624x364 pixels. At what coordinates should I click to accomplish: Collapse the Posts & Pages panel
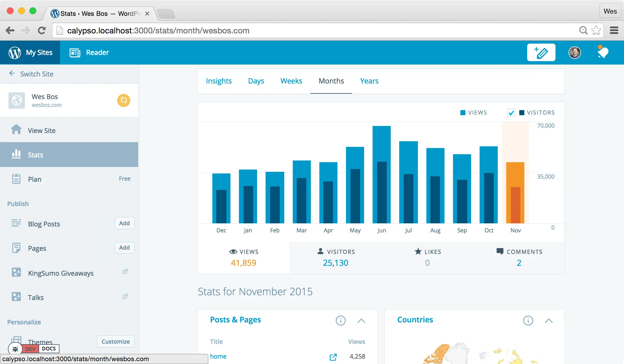(x=361, y=320)
